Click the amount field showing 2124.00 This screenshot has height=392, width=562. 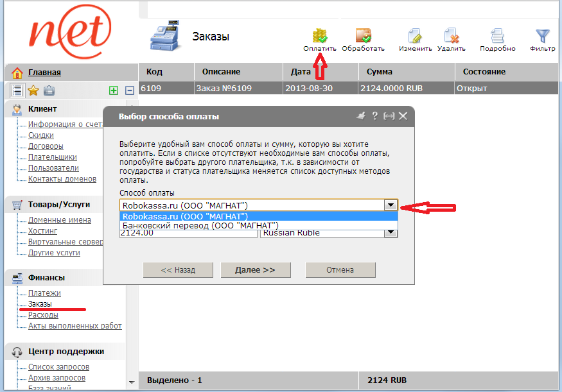tap(188, 234)
